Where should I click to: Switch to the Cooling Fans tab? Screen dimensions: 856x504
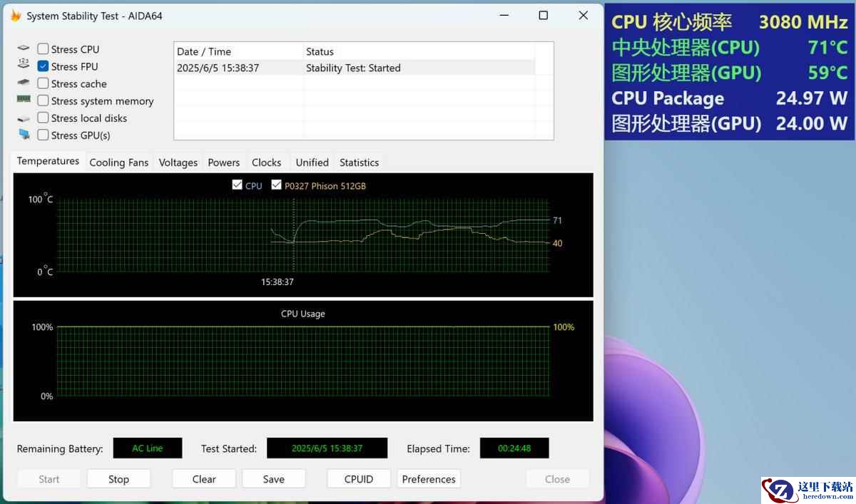119,163
